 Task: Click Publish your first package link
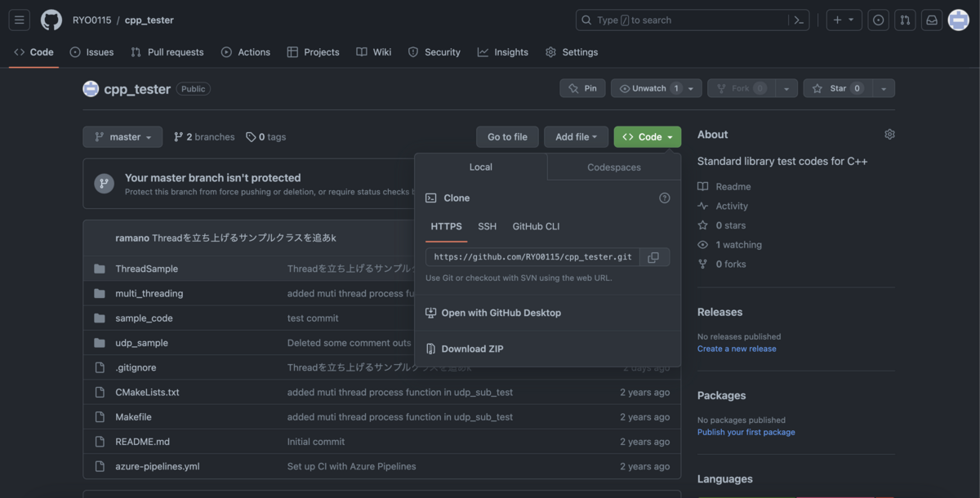coord(746,432)
